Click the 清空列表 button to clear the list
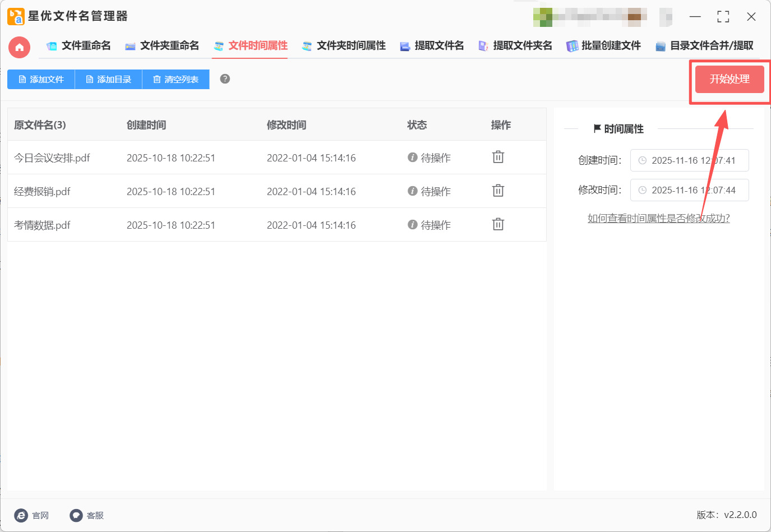Image resolution: width=771 pixels, height=532 pixels. point(176,79)
